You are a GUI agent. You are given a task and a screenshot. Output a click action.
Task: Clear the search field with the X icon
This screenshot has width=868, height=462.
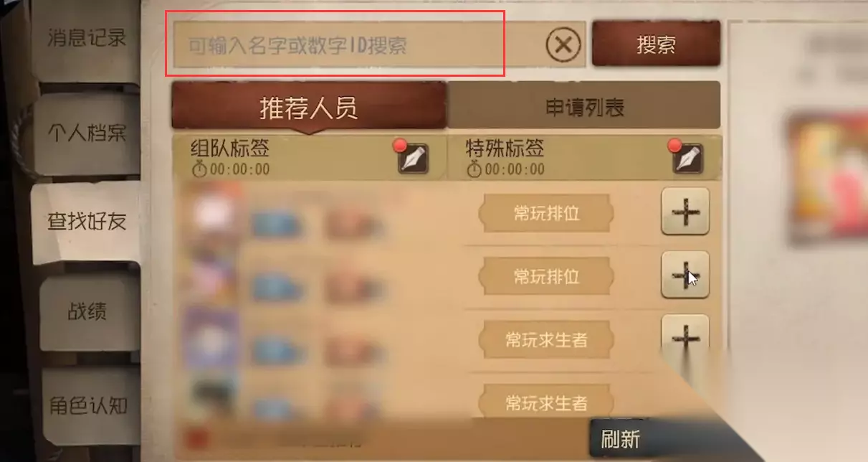click(x=563, y=45)
